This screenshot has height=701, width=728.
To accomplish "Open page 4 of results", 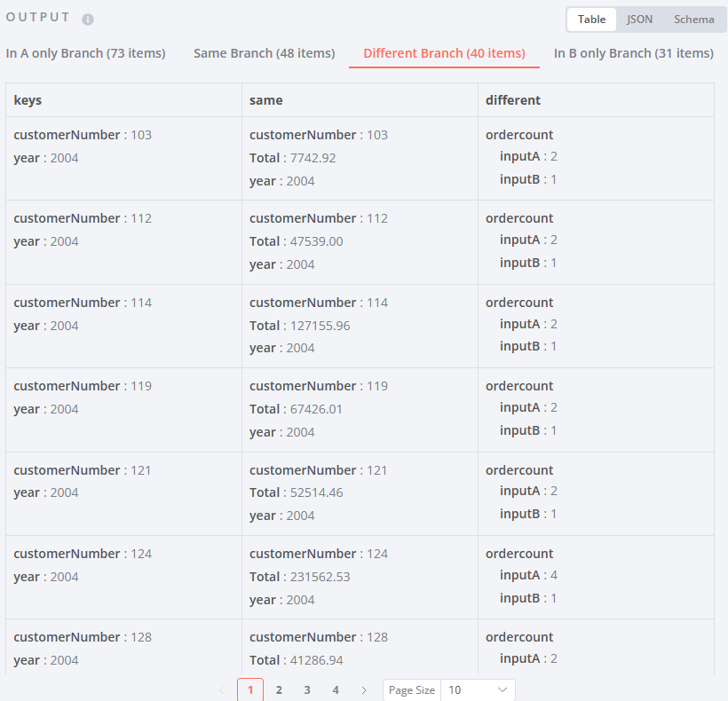I will [335, 689].
